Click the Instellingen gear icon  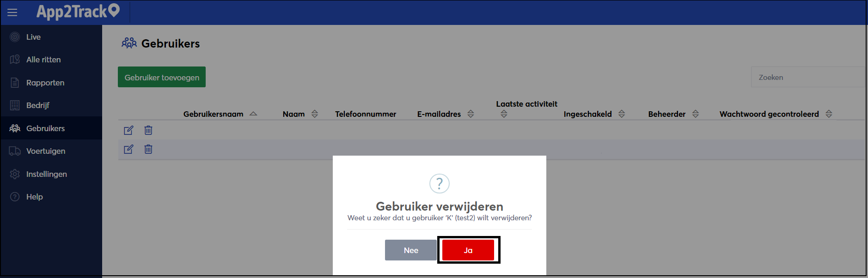[x=15, y=174]
